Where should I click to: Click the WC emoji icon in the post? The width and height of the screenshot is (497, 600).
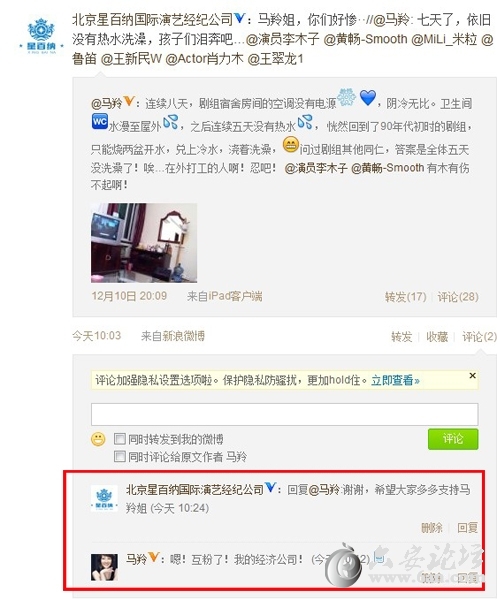99,121
